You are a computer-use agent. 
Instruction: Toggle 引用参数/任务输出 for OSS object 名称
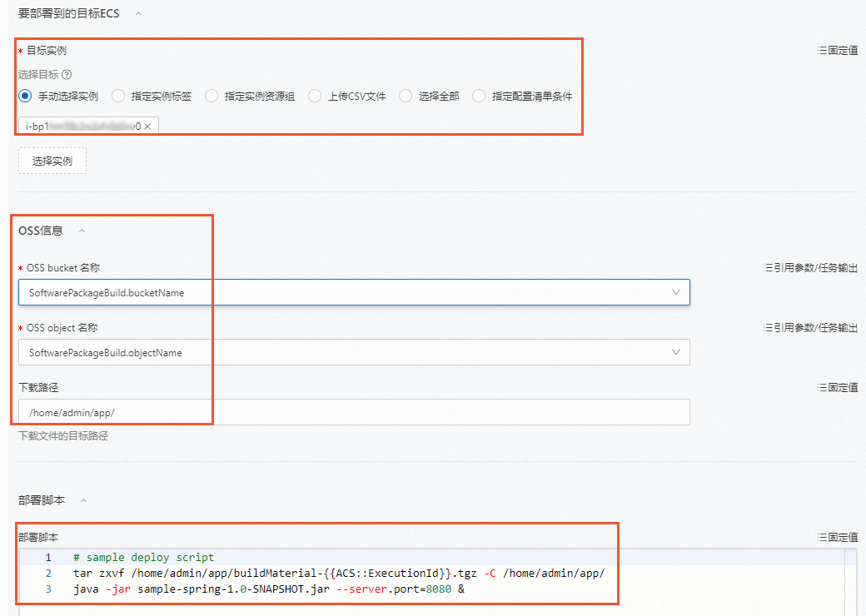[810, 328]
